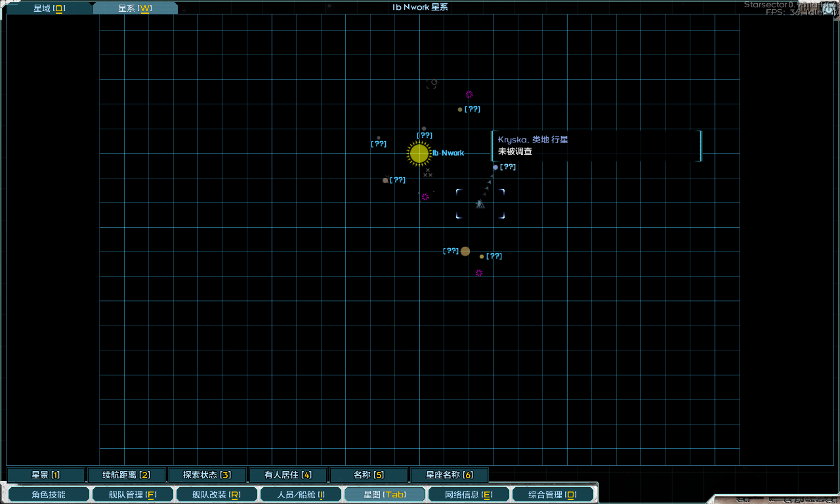Image resolution: width=840 pixels, height=504 pixels.
Task: Toggle the 名称 [5] name labels
Action: click(x=369, y=474)
